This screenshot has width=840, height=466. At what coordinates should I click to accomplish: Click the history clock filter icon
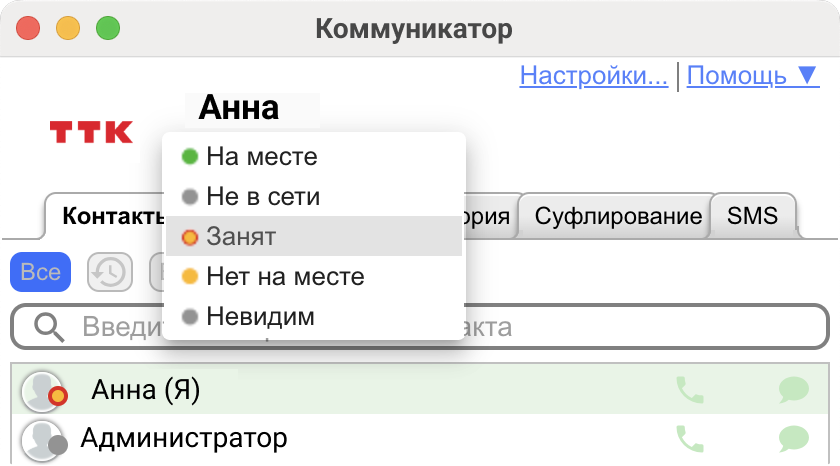110,272
